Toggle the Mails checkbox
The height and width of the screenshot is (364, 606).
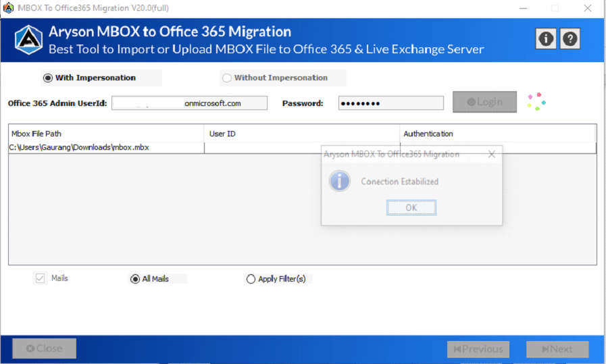(40, 278)
